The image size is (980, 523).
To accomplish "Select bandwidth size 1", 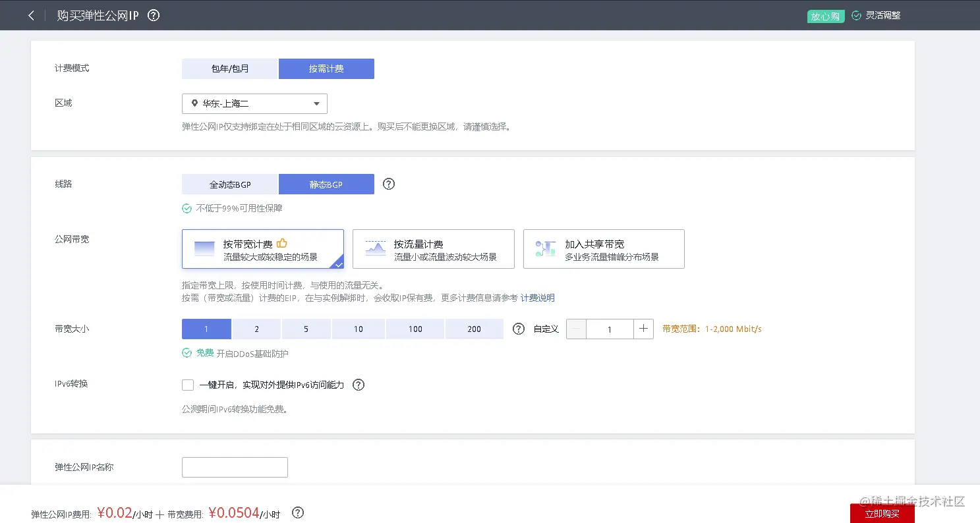I will 206,329.
